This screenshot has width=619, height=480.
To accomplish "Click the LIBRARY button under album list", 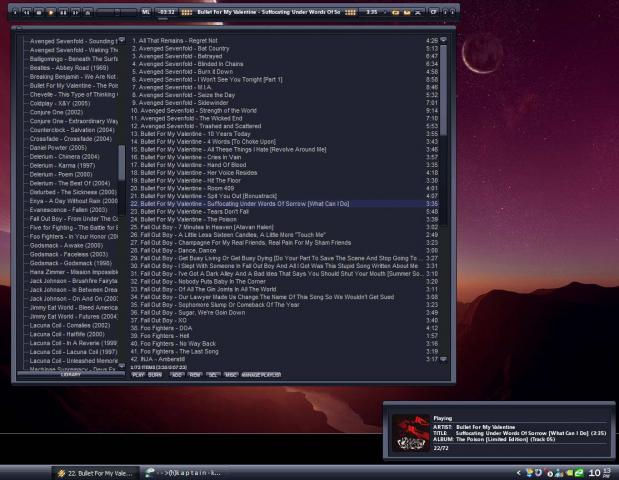I will pyautogui.click(x=71, y=374).
